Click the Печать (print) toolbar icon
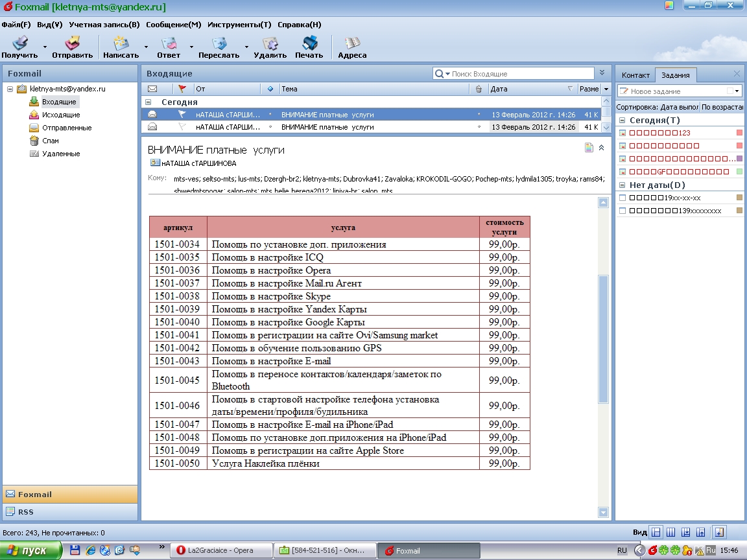The image size is (747, 560). [x=309, y=43]
